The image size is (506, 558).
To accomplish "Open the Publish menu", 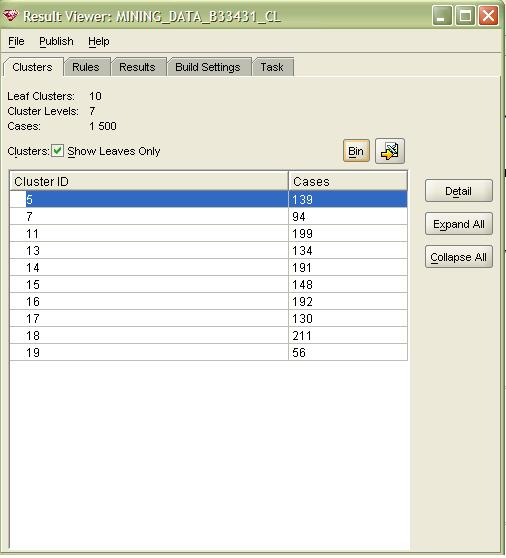I will pos(56,41).
